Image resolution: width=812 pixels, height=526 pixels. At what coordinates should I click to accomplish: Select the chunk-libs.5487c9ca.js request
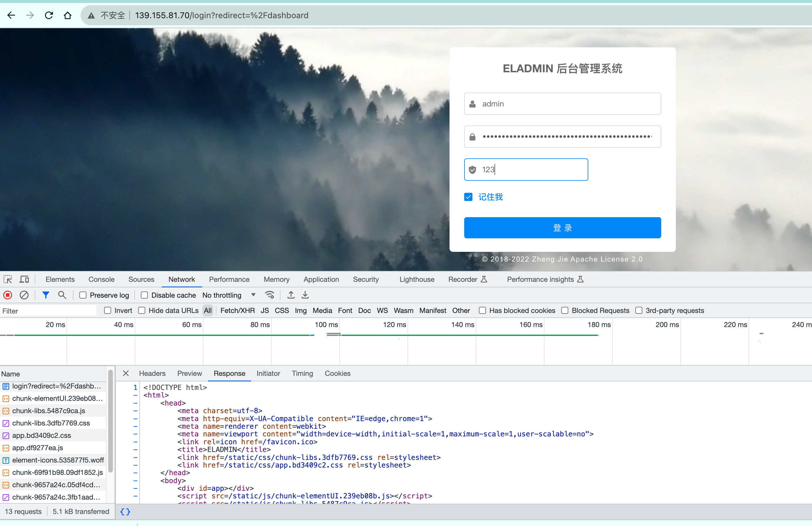pyautogui.click(x=53, y=411)
